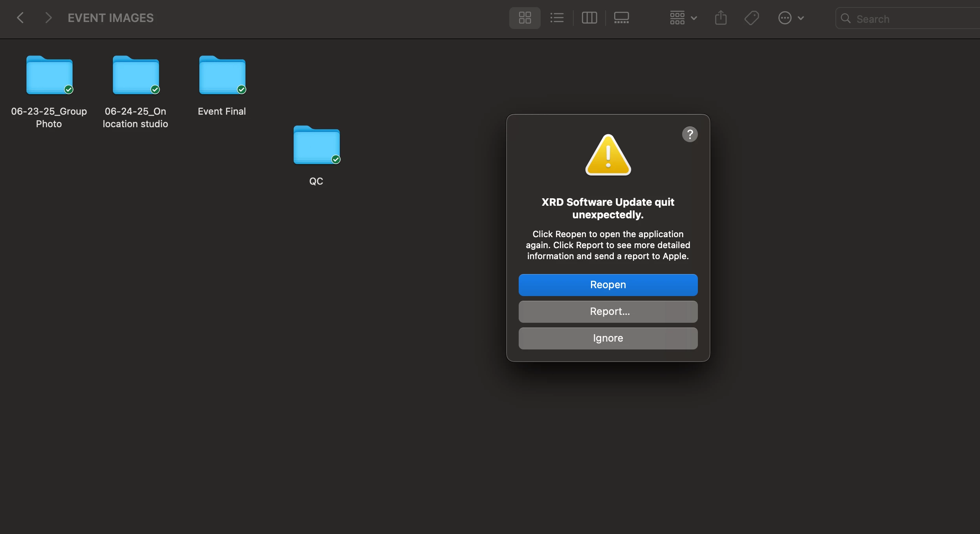Go back with the back chevron
This screenshot has height=534, width=980.
(x=20, y=18)
